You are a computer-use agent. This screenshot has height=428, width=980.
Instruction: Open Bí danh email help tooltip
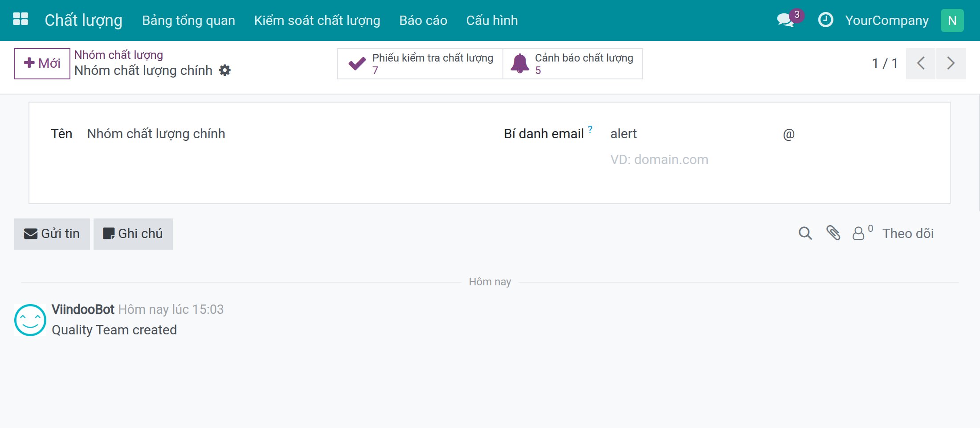(590, 129)
